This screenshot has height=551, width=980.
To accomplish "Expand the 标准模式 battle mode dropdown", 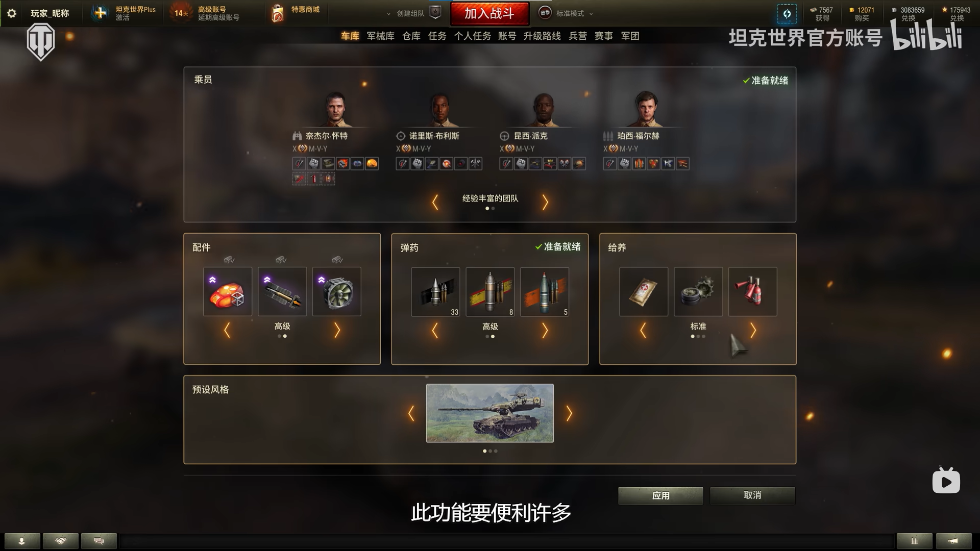I will pyautogui.click(x=567, y=13).
